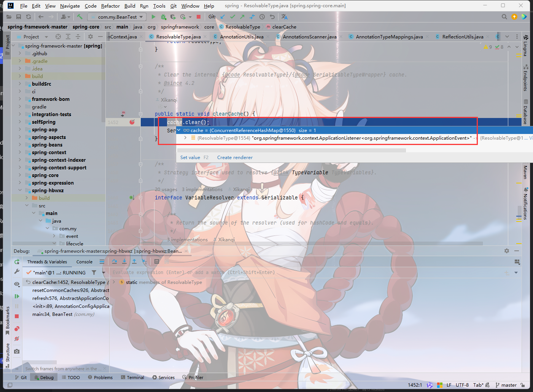Viewport: 533px width, 392px height.
Task: Click the Select Opened File target icon
Action: pyautogui.click(x=58, y=37)
